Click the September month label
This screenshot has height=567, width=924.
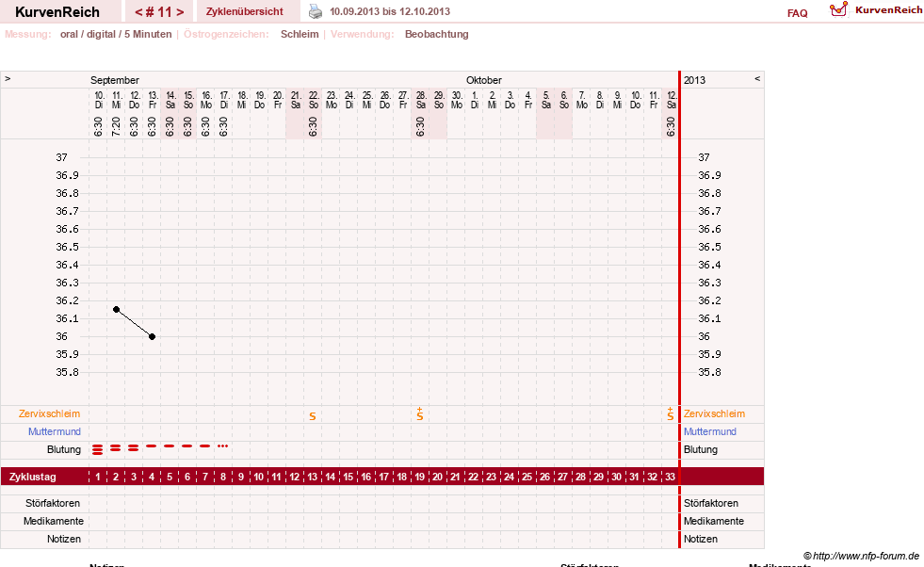[115, 80]
